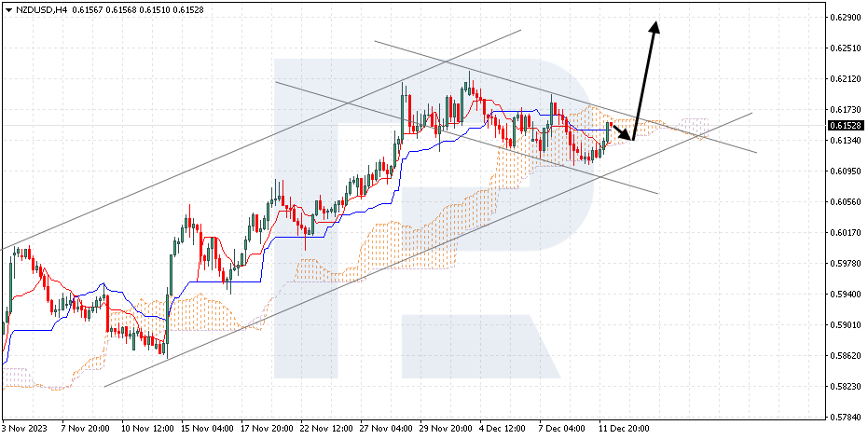Click the 0.57840 label at the bottom of the price scale
The height and width of the screenshot is (439, 868).
point(844,418)
